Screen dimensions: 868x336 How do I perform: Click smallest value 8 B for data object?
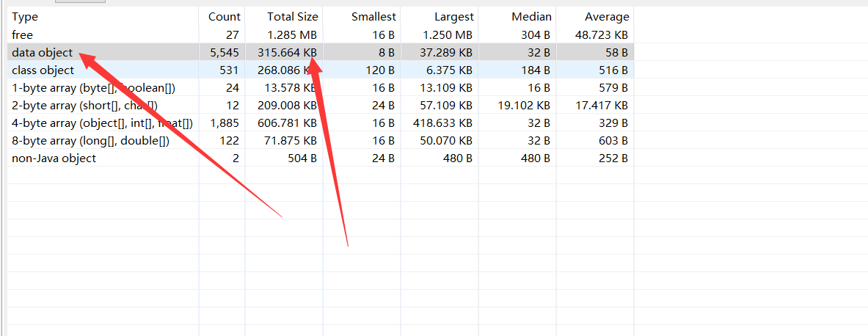[x=385, y=53]
